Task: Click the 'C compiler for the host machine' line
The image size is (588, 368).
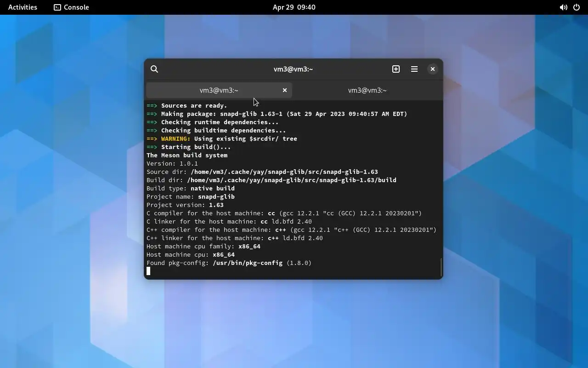Action: (284, 213)
